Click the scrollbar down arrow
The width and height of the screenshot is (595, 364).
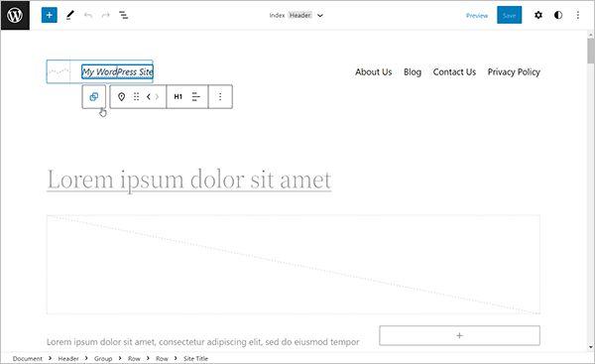click(591, 347)
